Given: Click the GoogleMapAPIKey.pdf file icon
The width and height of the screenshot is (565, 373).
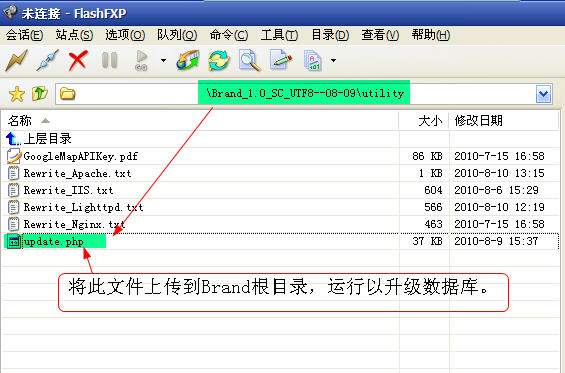Looking at the screenshot, I should click(x=14, y=156).
